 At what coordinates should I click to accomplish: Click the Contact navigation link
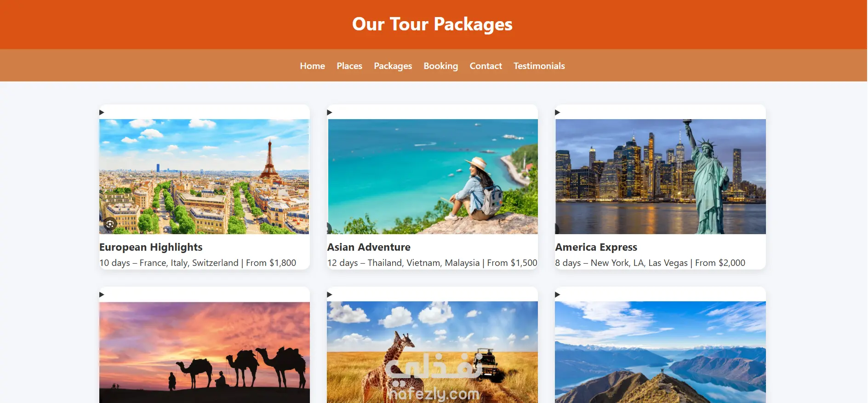(x=486, y=66)
